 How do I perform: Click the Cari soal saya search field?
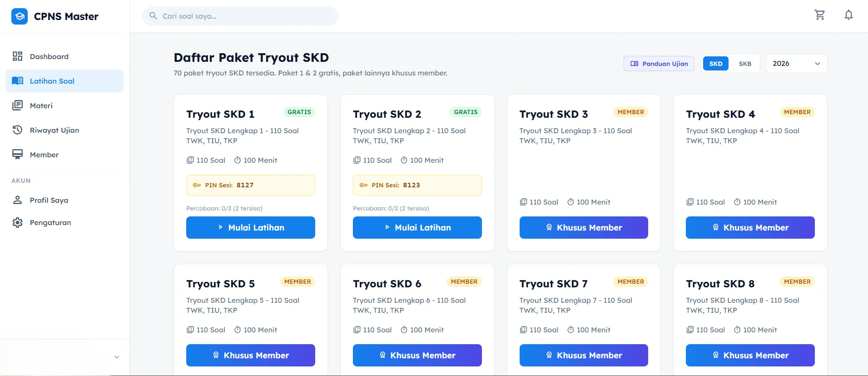point(240,16)
